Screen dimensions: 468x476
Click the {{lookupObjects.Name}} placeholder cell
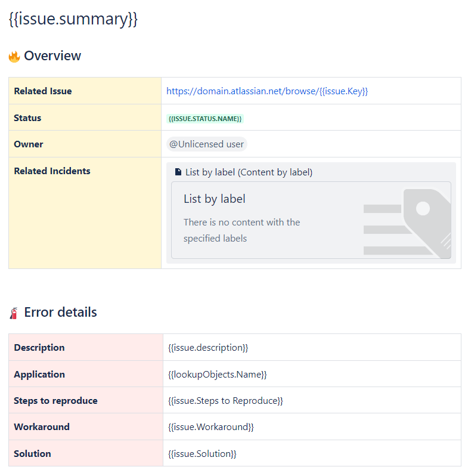[x=218, y=375]
